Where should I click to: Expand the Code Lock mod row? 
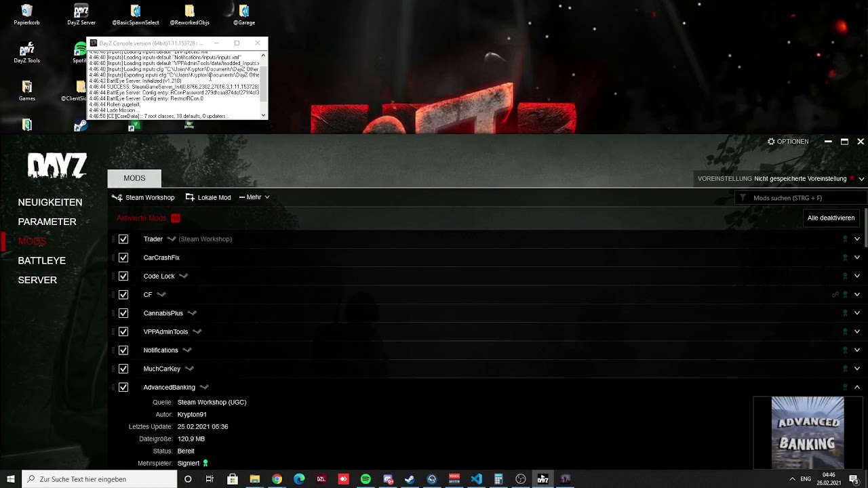pos(857,276)
